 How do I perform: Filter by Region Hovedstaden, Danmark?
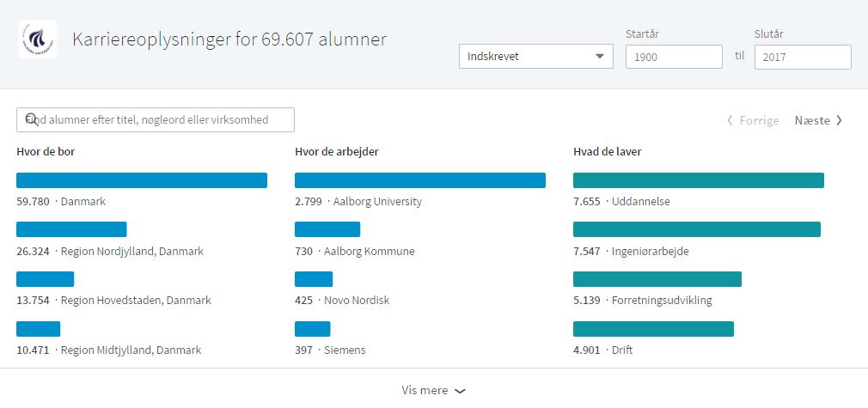(45, 279)
